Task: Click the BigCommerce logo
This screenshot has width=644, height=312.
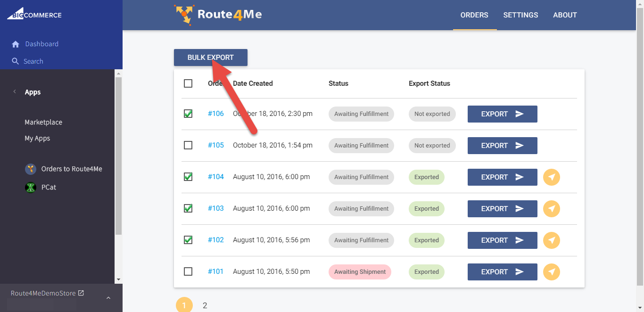Action: point(34,15)
